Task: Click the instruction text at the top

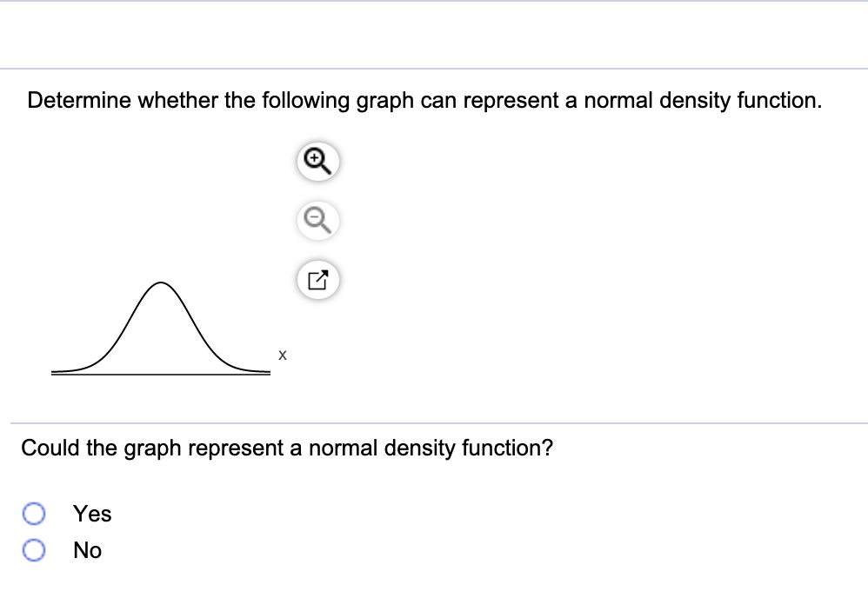Action: click(x=424, y=100)
